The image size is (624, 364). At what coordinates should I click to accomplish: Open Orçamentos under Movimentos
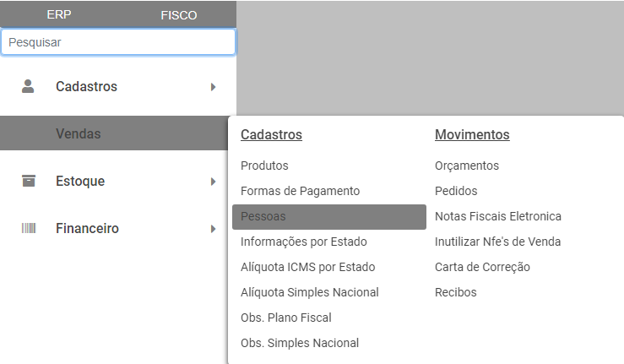click(x=467, y=166)
